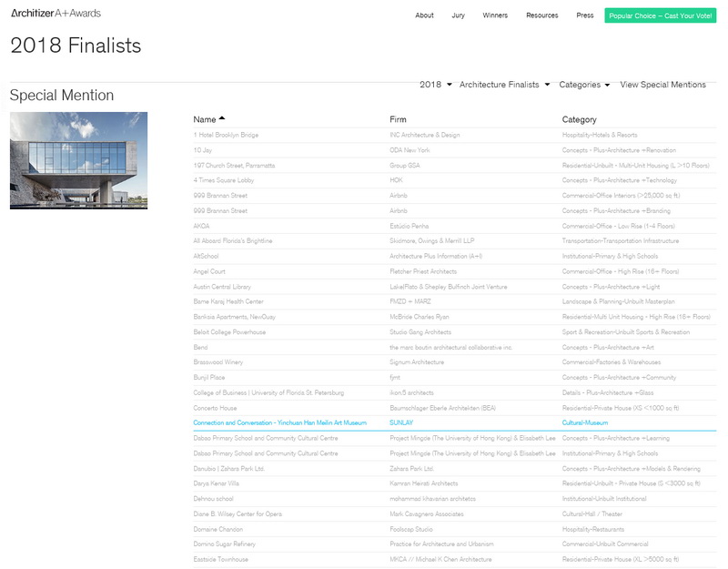
Task: Open the Press page
Action: (x=585, y=15)
